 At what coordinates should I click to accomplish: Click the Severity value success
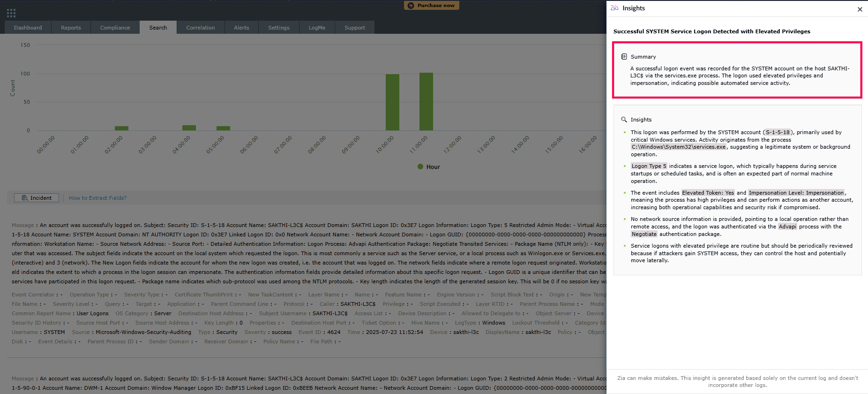(282, 332)
